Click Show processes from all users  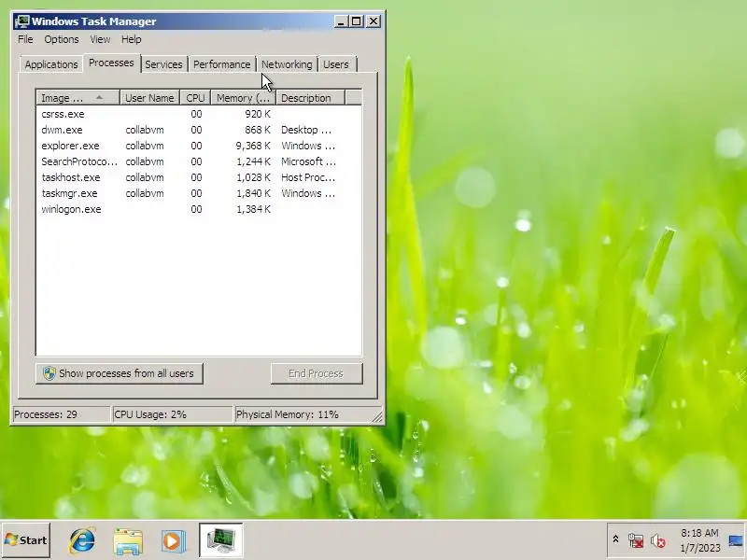120,373
